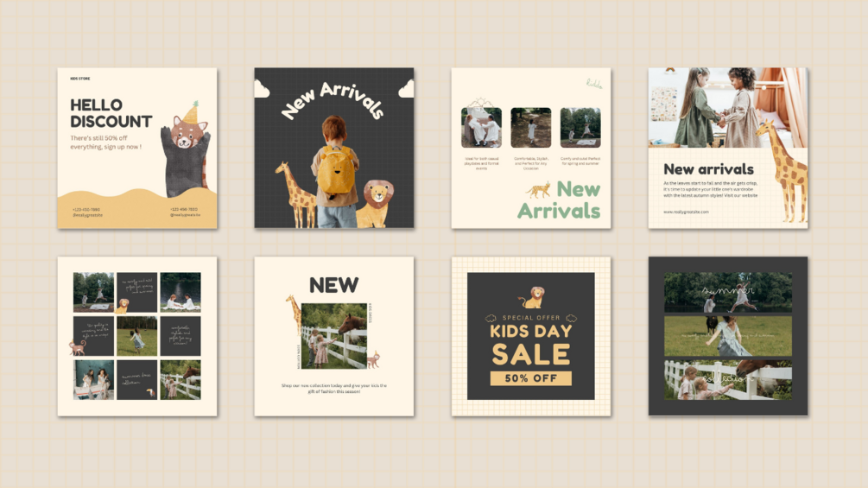This screenshot has height=488, width=868.
Task: Select the nine-tile photo grid template
Action: (x=137, y=336)
